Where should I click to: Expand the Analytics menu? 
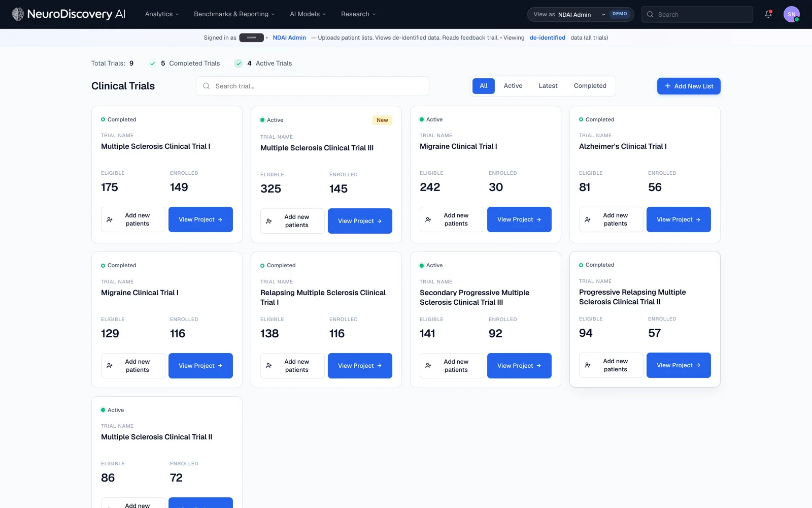coord(162,14)
